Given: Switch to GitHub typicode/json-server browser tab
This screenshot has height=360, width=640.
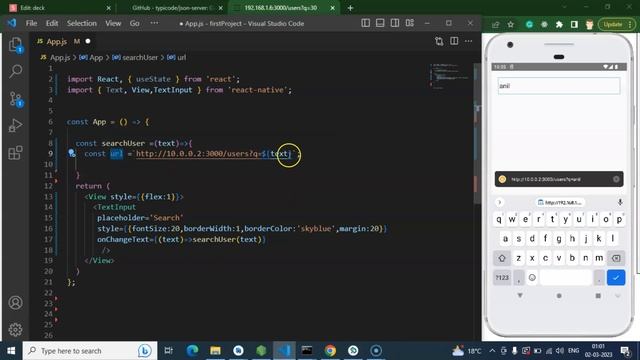Looking at the screenshot, I should point(173,8).
